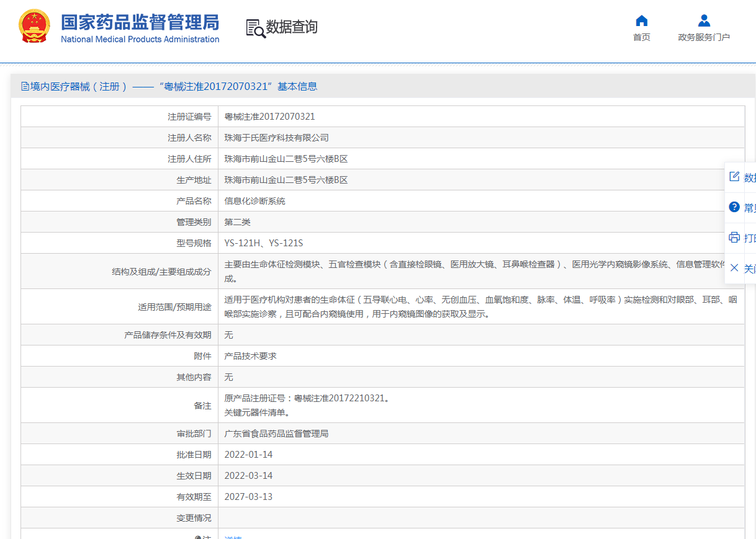Screen dimensions: 756x539
Task: Select the effective date 2022-03-14
Action: click(248, 476)
